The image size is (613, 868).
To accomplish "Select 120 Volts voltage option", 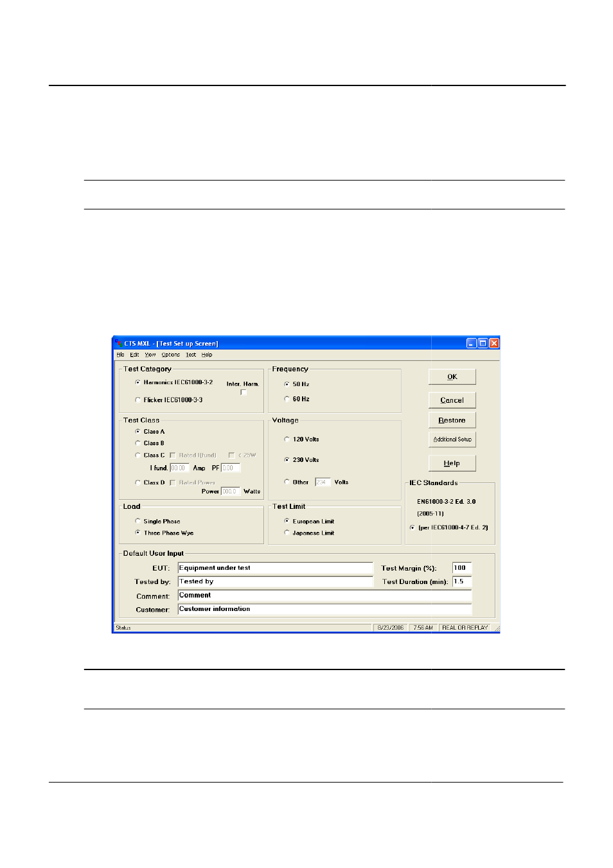I will 287,439.
